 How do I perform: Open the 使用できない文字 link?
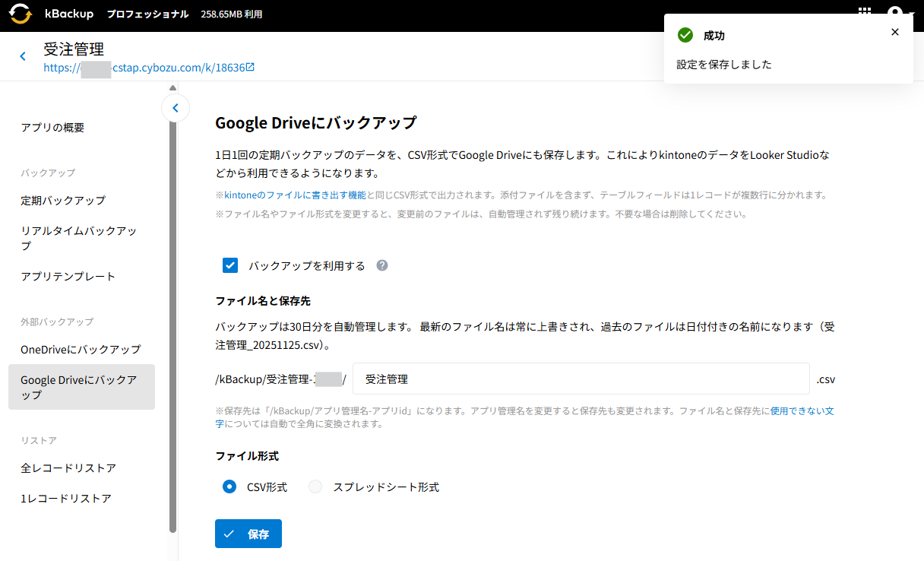(802, 410)
